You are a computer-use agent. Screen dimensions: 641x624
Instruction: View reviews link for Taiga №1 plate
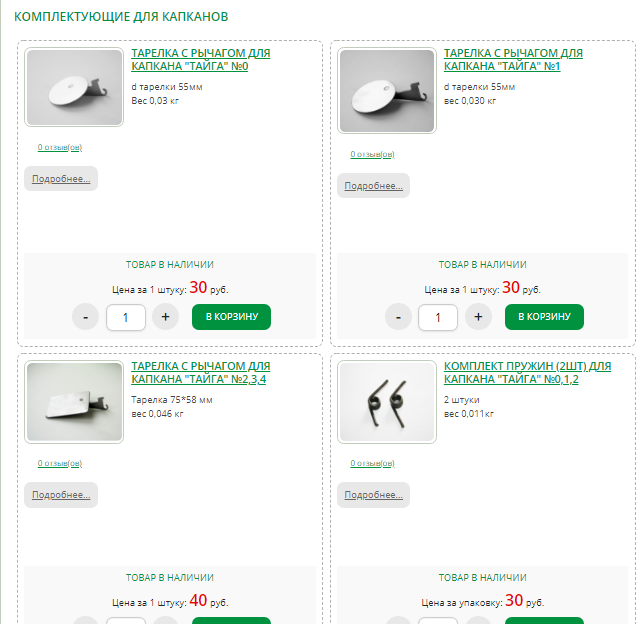(372, 155)
